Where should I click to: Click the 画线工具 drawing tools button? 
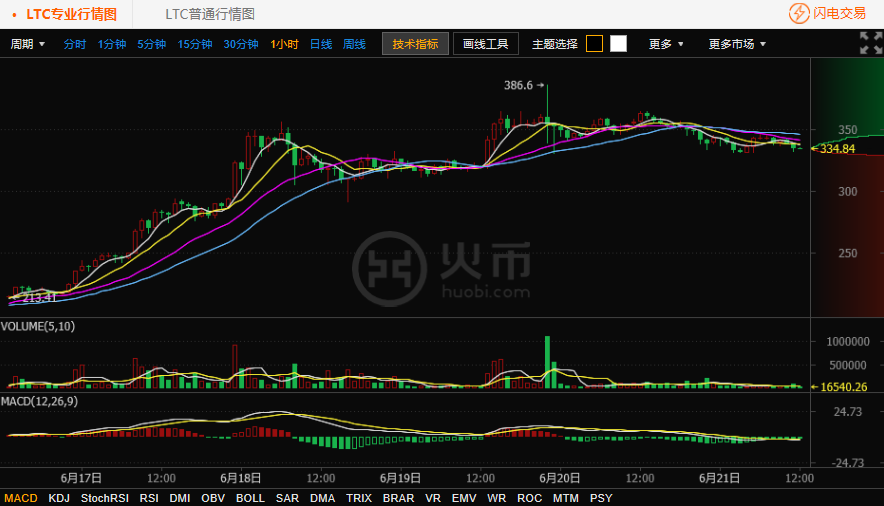point(486,44)
